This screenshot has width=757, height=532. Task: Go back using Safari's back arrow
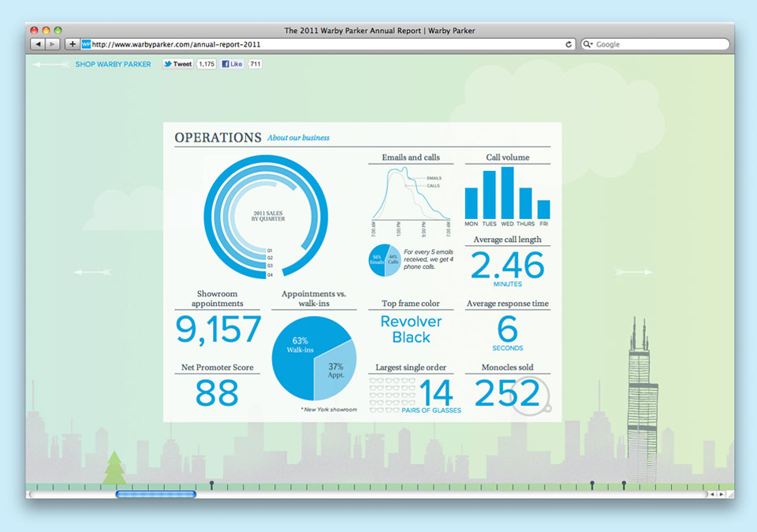click(38, 44)
